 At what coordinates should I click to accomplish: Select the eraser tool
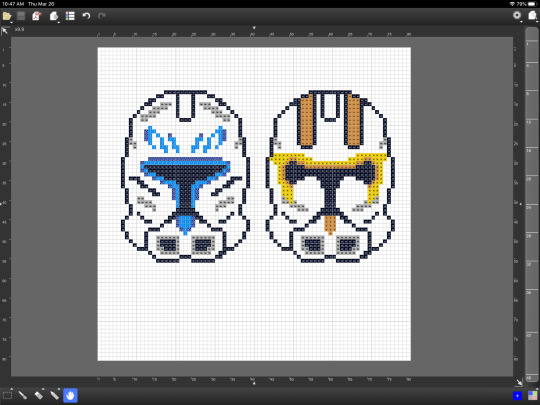tap(39, 395)
